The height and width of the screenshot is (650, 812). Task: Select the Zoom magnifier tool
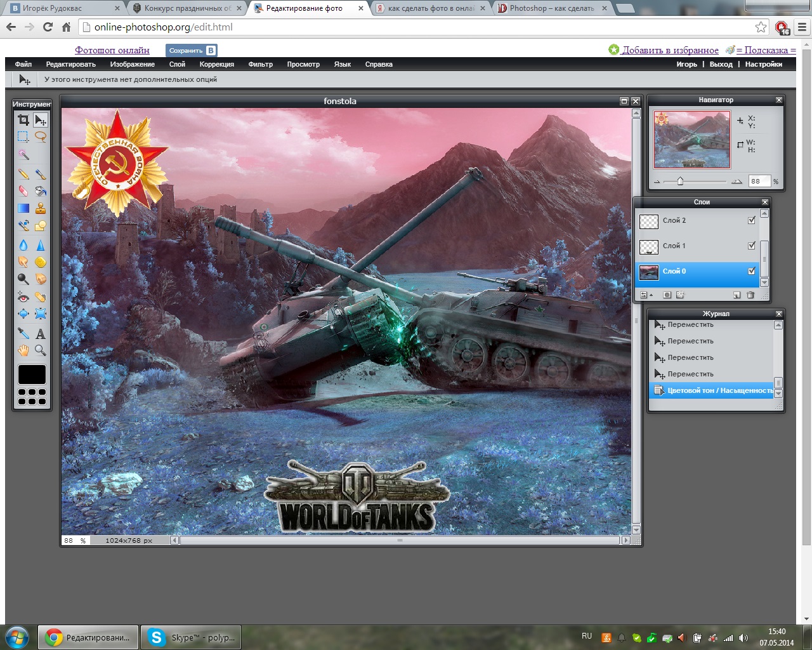(x=41, y=350)
